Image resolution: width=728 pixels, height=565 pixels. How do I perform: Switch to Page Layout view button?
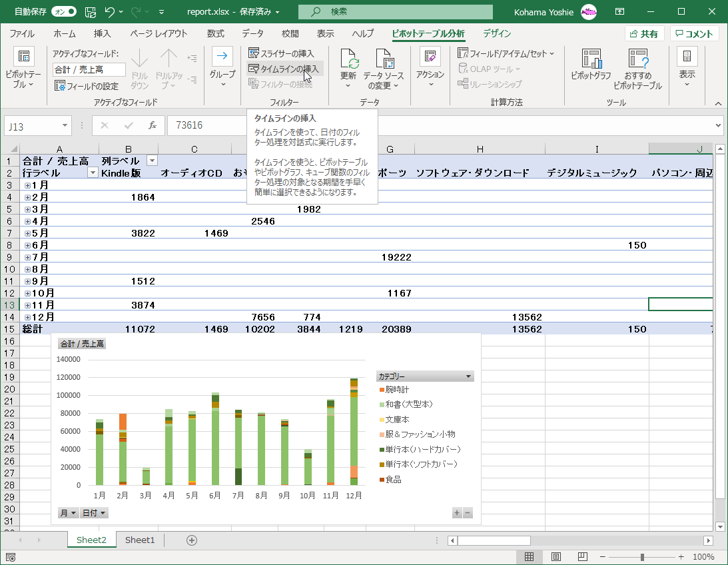click(x=556, y=557)
